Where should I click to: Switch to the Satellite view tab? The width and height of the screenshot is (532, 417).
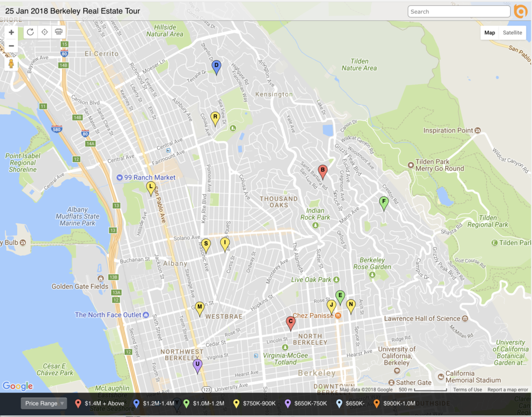(512, 33)
